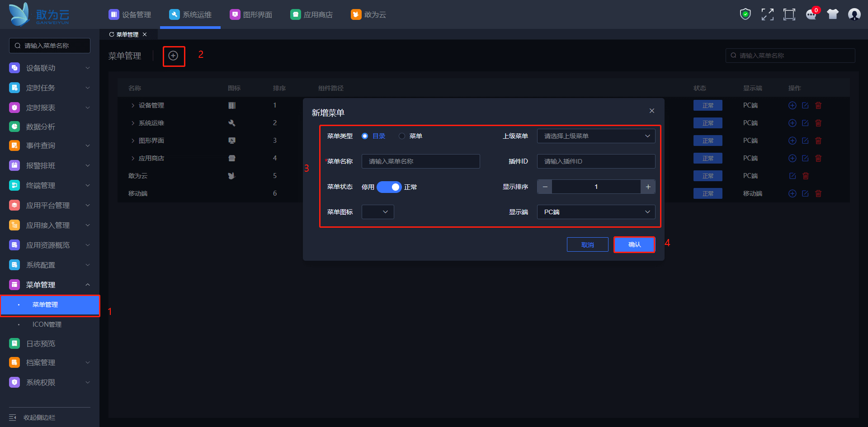Switch to 敢为云 top tab
868x427 pixels.
pos(368,14)
